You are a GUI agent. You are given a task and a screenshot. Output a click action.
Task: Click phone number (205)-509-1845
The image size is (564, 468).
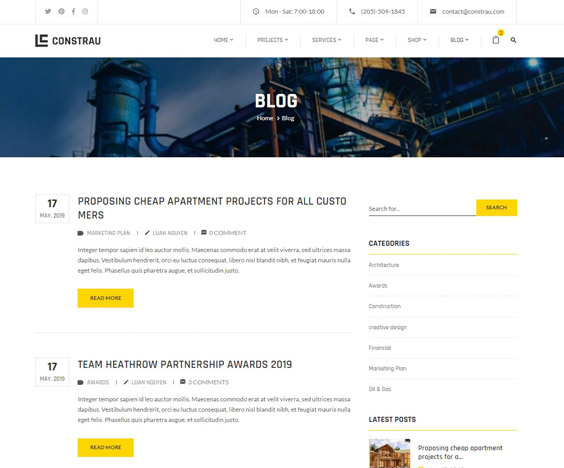383,12
